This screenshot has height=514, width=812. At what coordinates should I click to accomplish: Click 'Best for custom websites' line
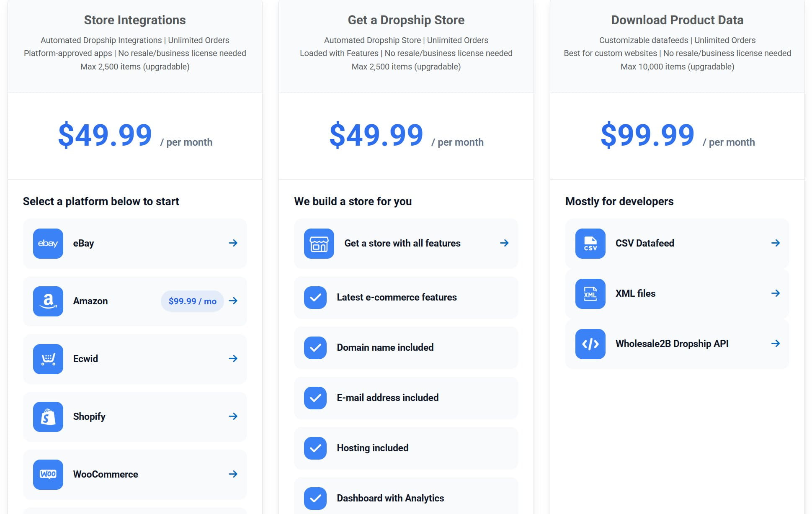677,53
